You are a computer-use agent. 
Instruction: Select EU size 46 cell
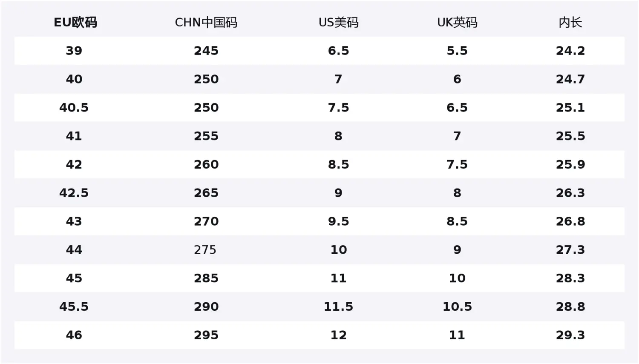[x=74, y=335]
